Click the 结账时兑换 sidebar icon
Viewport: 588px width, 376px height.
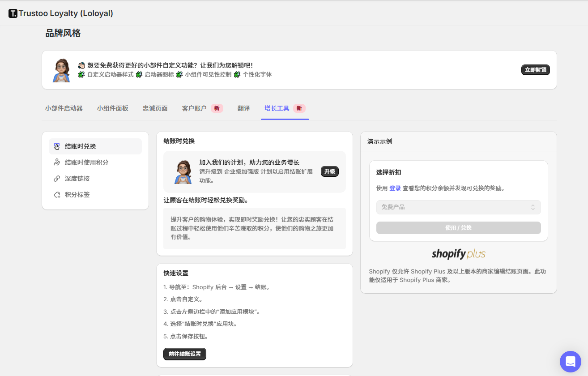point(57,146)
